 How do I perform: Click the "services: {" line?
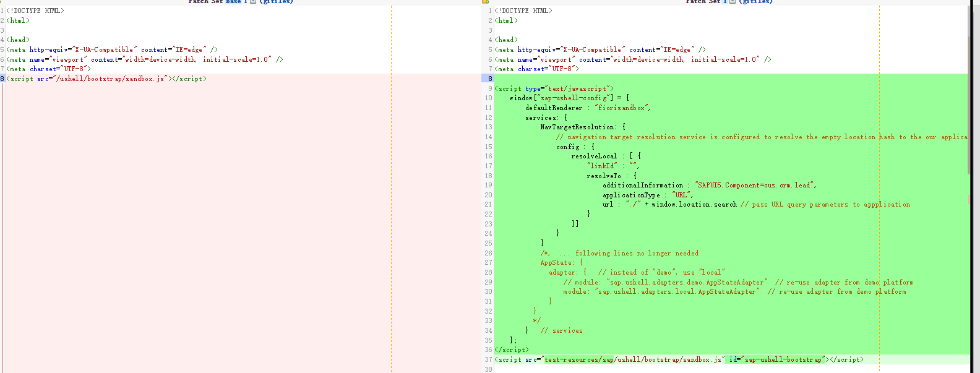(x=546, y=118)
